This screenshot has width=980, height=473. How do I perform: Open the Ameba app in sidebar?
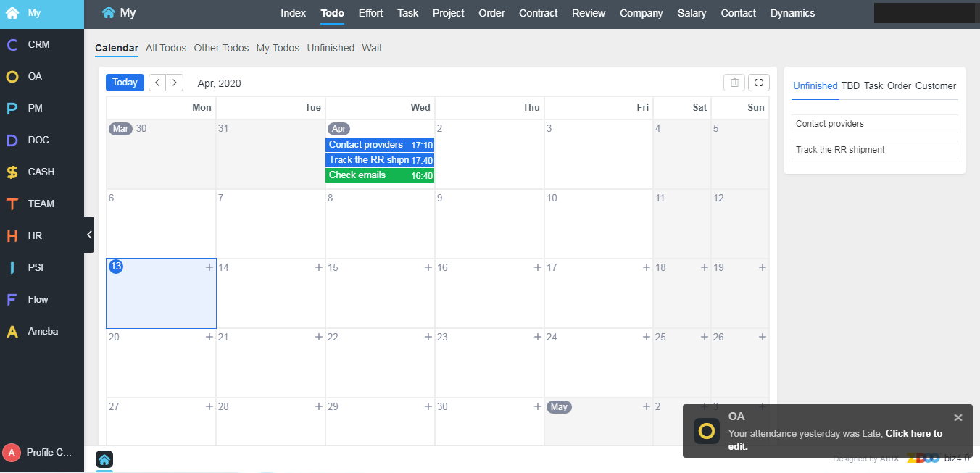(42, 331)
